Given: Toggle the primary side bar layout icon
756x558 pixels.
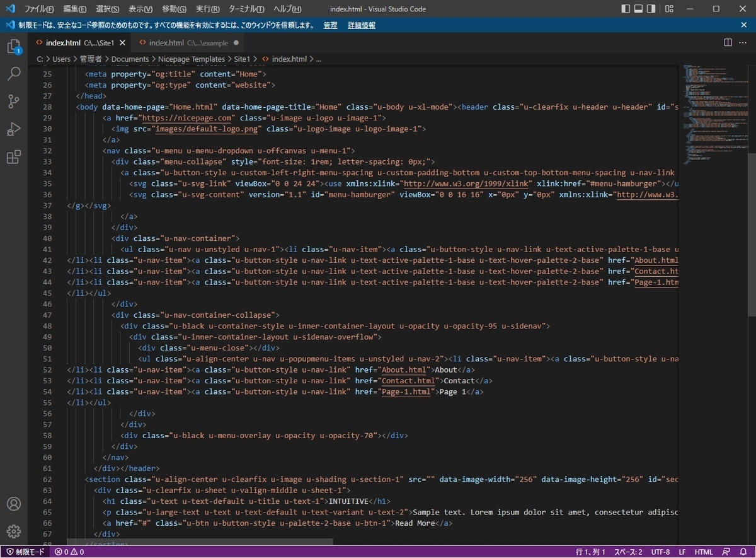Looking at the screenshot, I should point(626,9).
